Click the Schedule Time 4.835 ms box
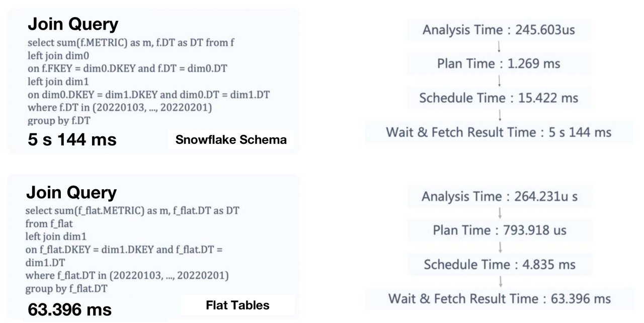The height and width of the screenshot is (323, 644). click(x=500, y=265)
